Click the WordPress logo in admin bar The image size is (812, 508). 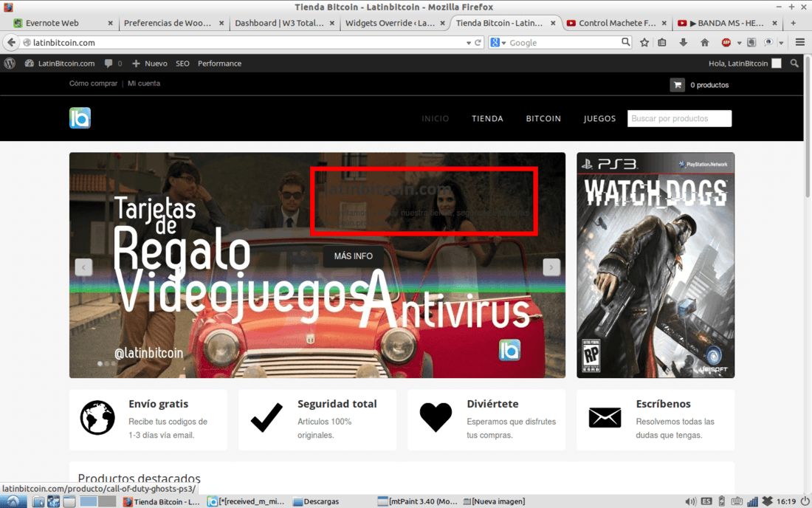click(10, 63)
